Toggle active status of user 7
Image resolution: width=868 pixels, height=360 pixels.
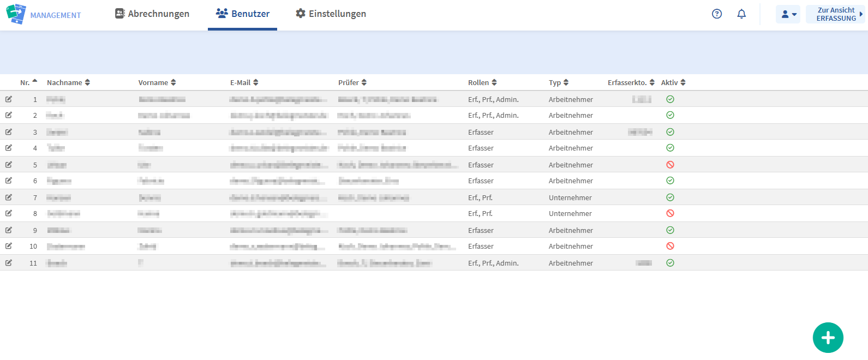(x=671, y=197)
